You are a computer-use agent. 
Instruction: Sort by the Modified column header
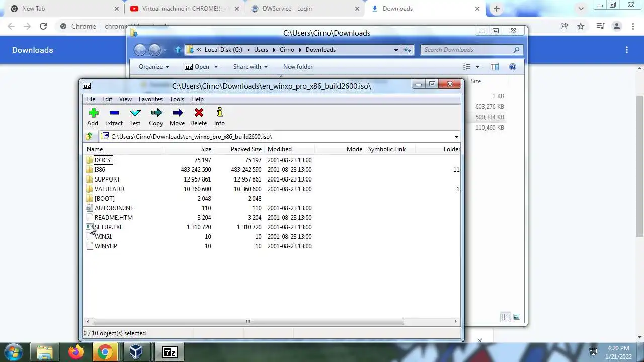(289, 149)
